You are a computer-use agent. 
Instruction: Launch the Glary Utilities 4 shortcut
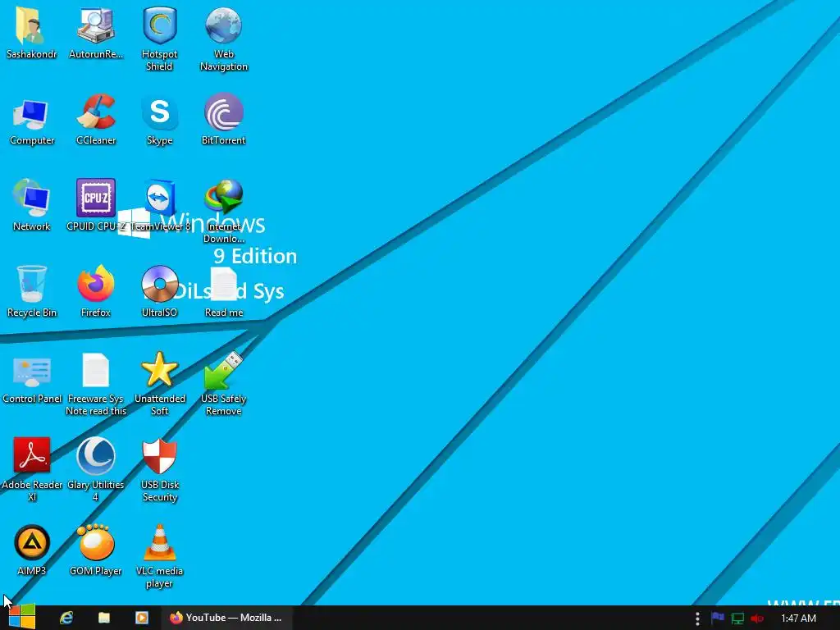click(95, 456)
